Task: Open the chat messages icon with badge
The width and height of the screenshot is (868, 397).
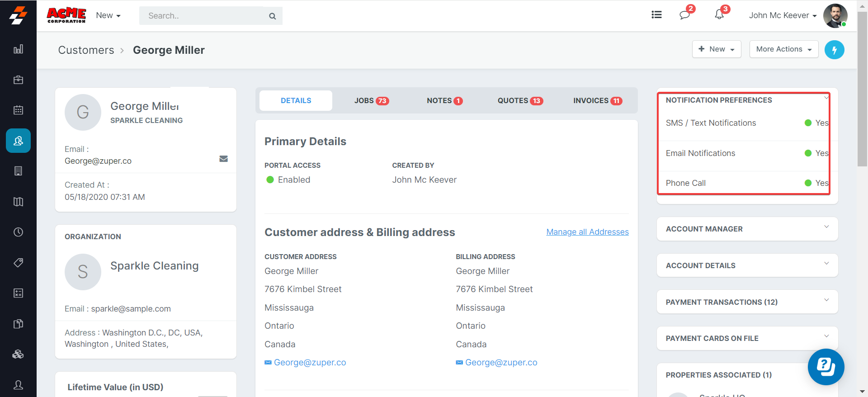Action: click(684, 15)
